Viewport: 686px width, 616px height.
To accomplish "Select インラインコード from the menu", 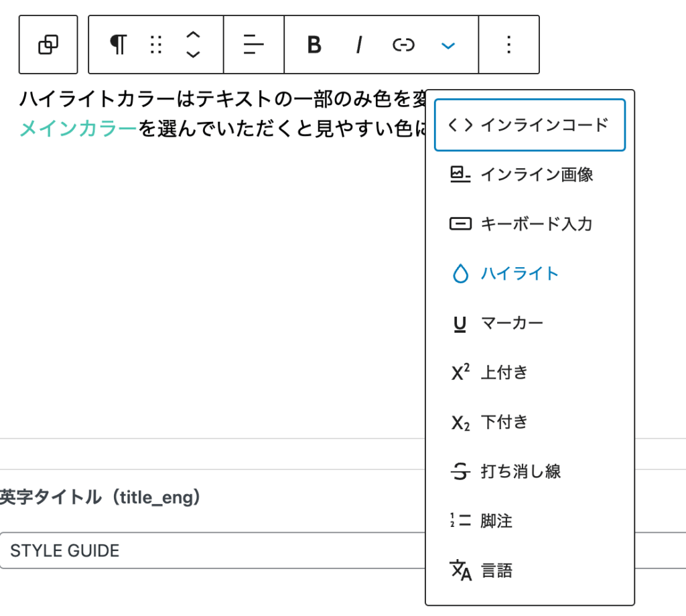I will [529, 125].
